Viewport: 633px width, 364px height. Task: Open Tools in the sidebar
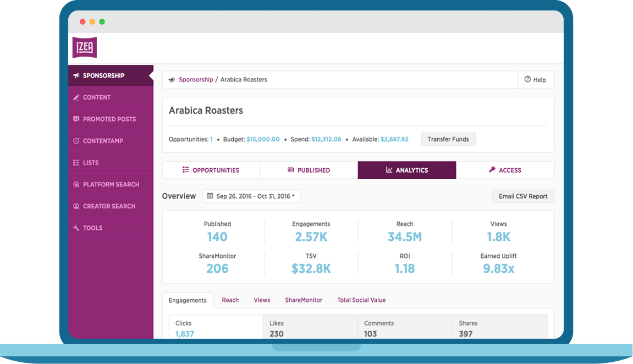pyautogui.click(x=111, y=228)
